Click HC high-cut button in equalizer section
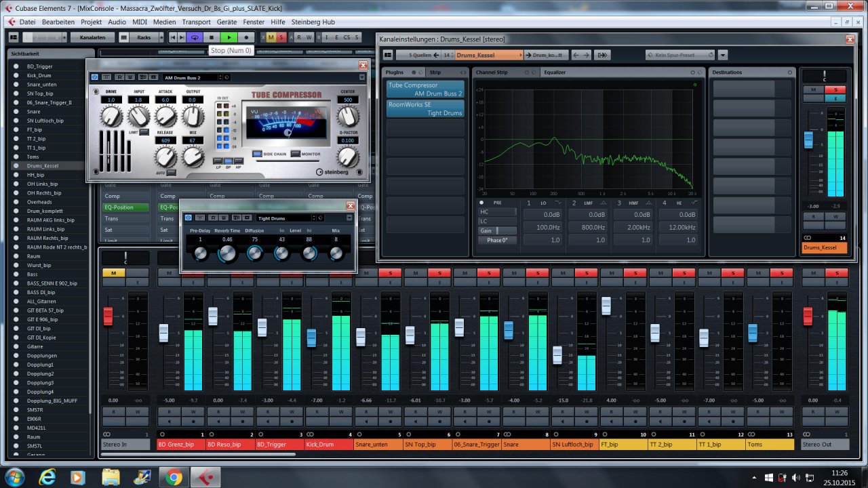868x488 pixels. 497,212
